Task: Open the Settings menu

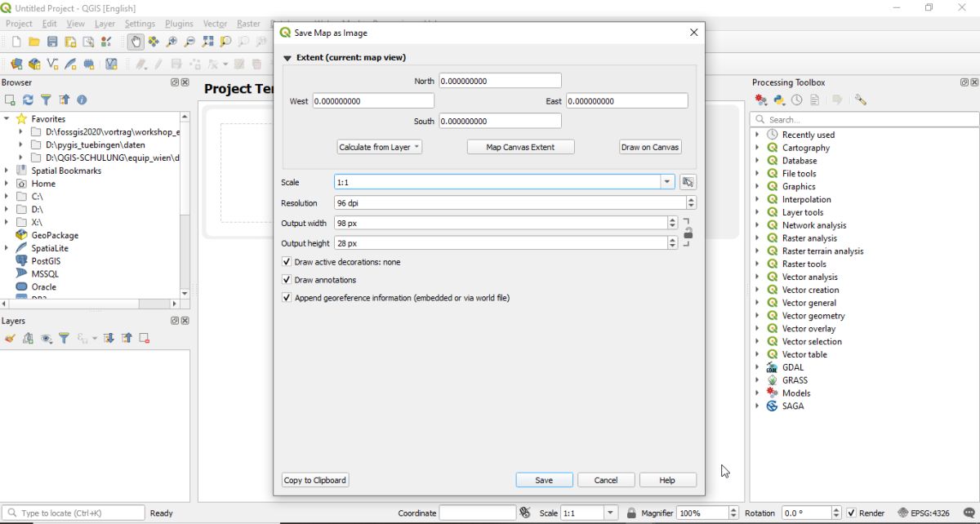Action: pos(140,24)
